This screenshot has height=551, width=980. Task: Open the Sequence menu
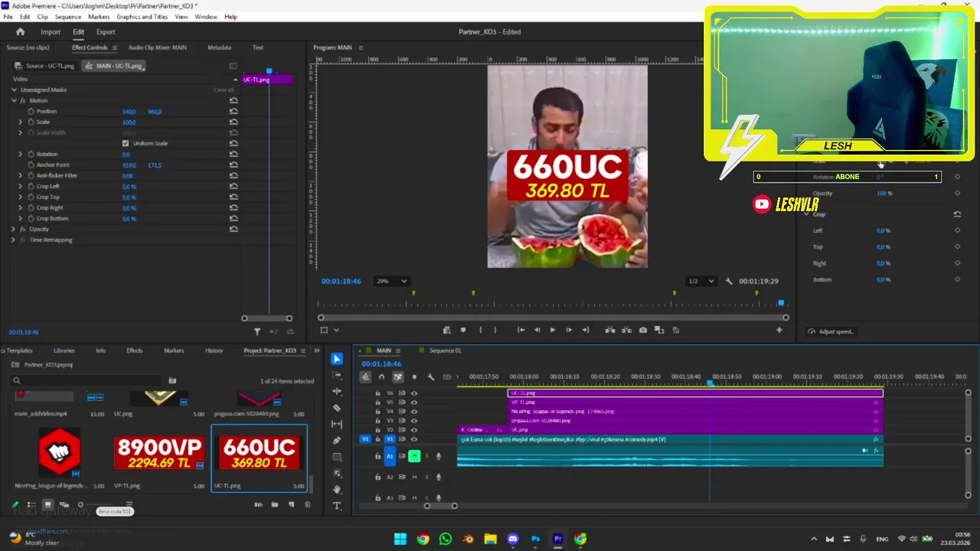(x=67, y=17)
